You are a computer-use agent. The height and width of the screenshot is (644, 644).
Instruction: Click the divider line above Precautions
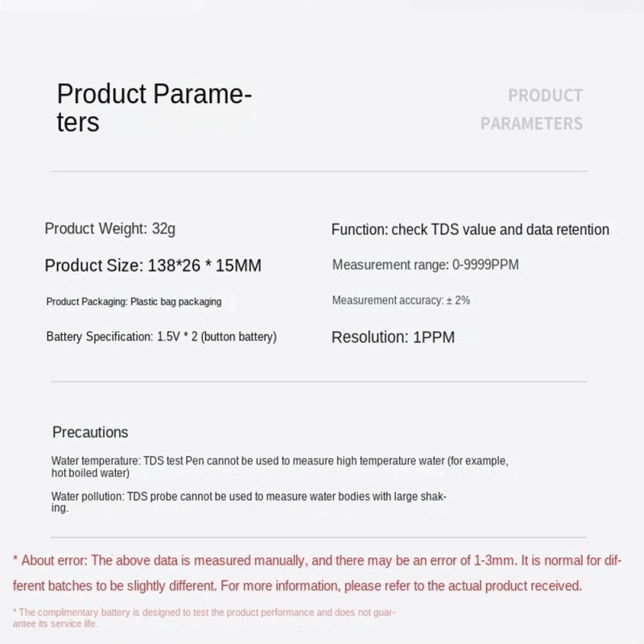point(319,382)
